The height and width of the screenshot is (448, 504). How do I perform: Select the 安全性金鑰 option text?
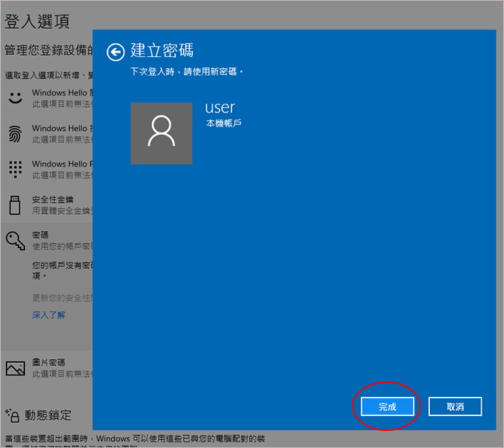point(53,199)
